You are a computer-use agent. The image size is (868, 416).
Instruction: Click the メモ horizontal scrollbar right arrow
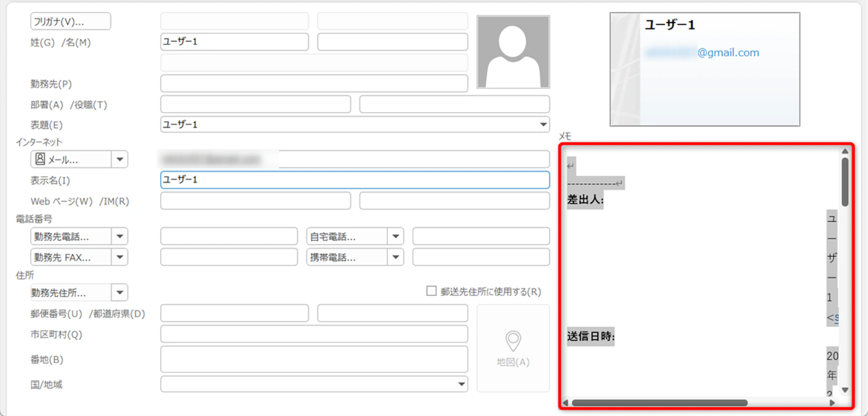(832, 403)
